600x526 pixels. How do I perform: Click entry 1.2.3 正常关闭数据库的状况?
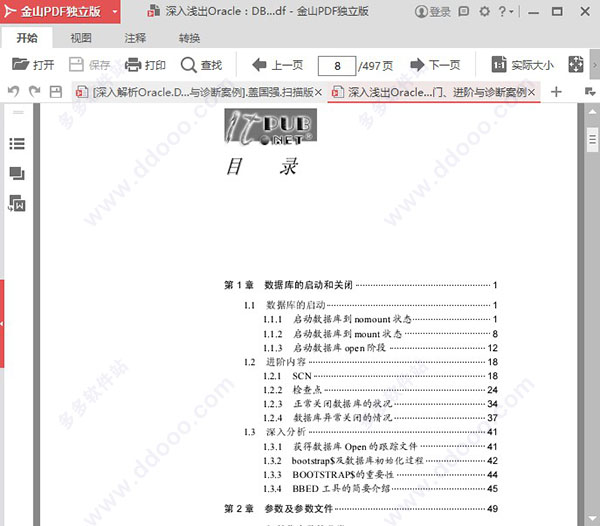380,404
